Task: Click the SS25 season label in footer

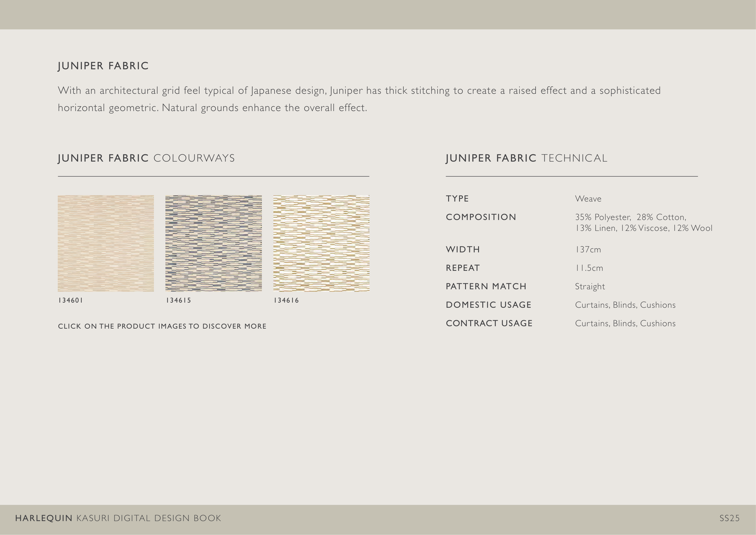Action: tap(729, 518)
